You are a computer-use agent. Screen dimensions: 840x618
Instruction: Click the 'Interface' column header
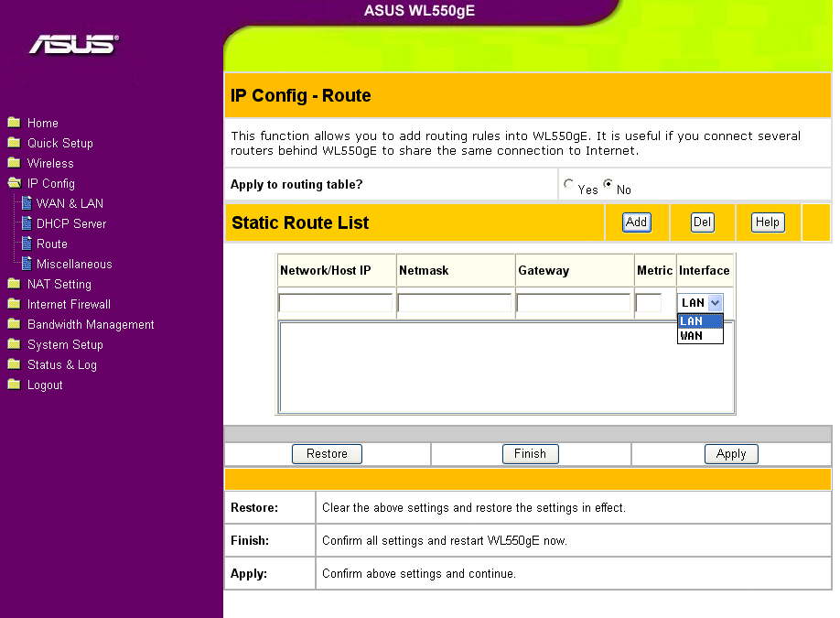tap(704, 271)
